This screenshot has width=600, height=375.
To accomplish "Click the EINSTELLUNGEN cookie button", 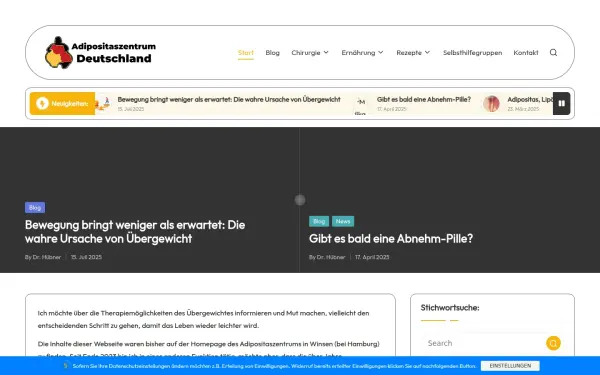I will click(510, 366).
